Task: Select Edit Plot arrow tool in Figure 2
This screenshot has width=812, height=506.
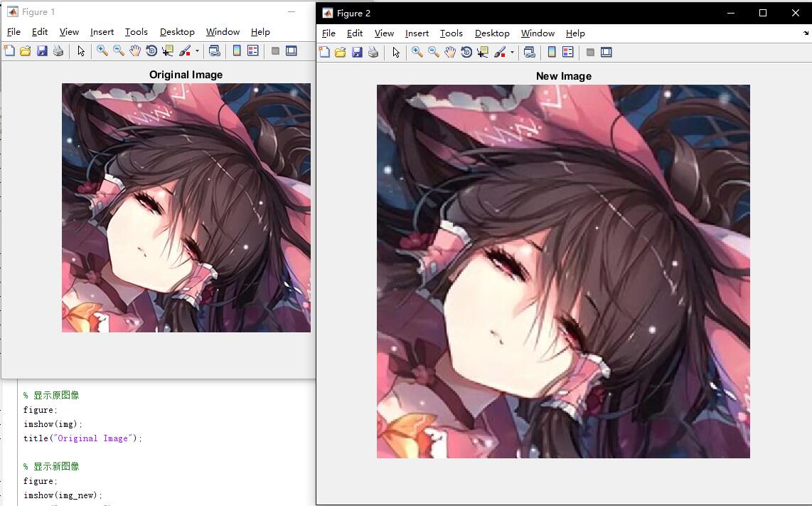Action: 395,52
